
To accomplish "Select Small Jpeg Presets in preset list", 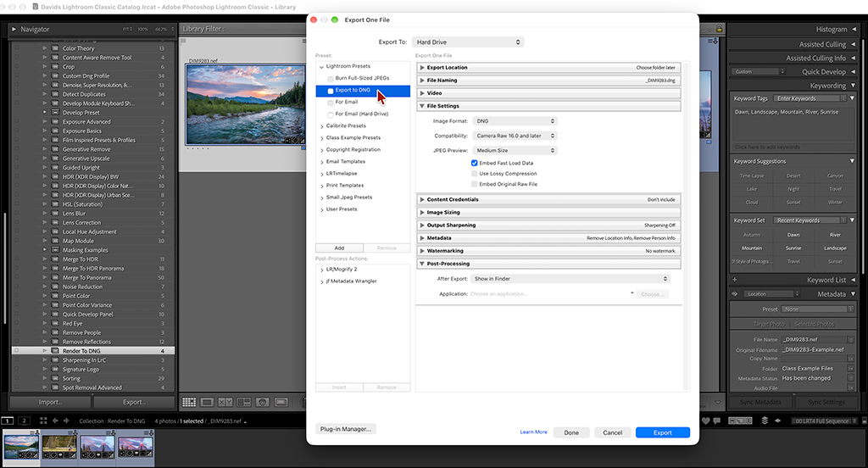I will tap(349, 198).
